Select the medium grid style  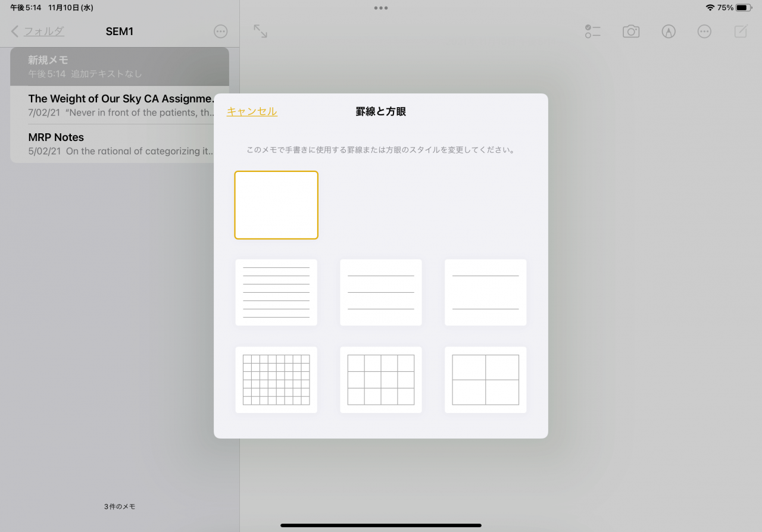pyautogui.click(x=380, y=380)
